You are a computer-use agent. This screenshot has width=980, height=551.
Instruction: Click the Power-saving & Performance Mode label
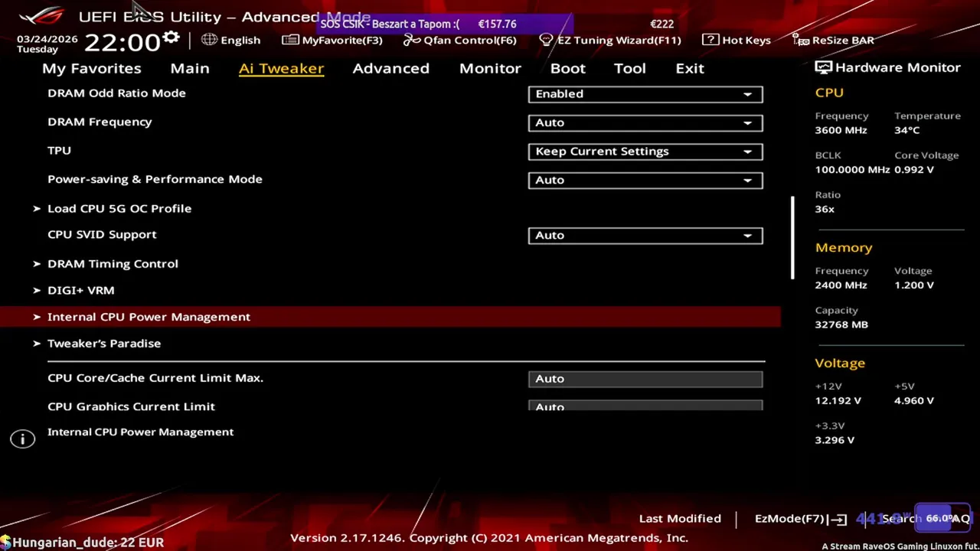point(155,179)
